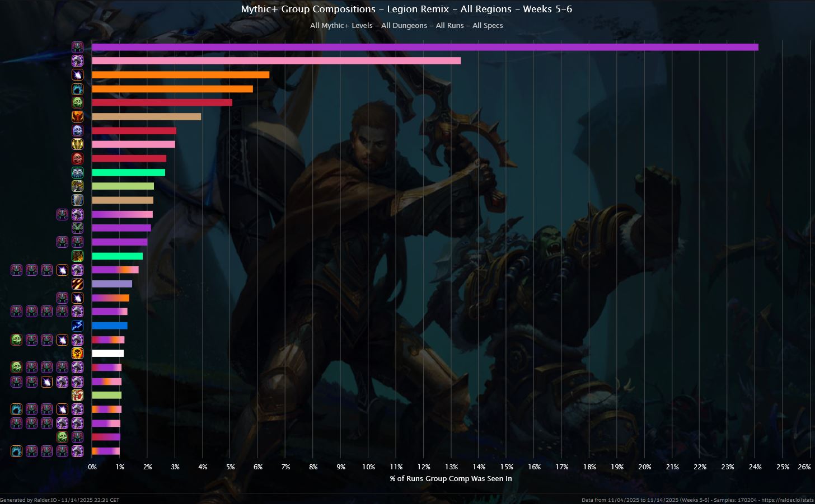Click the teal moth monk spec icon
The height and width of the screenshot is (504, 815).
[77, 172]
